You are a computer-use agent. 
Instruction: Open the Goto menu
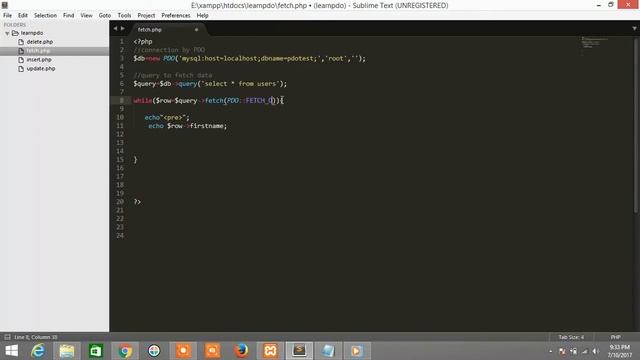(x=104, y=16)
